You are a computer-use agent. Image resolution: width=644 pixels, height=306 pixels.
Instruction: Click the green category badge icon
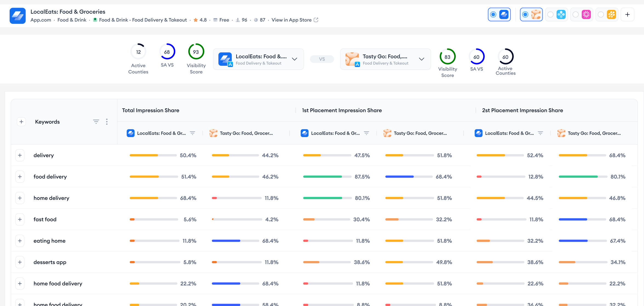95,20
